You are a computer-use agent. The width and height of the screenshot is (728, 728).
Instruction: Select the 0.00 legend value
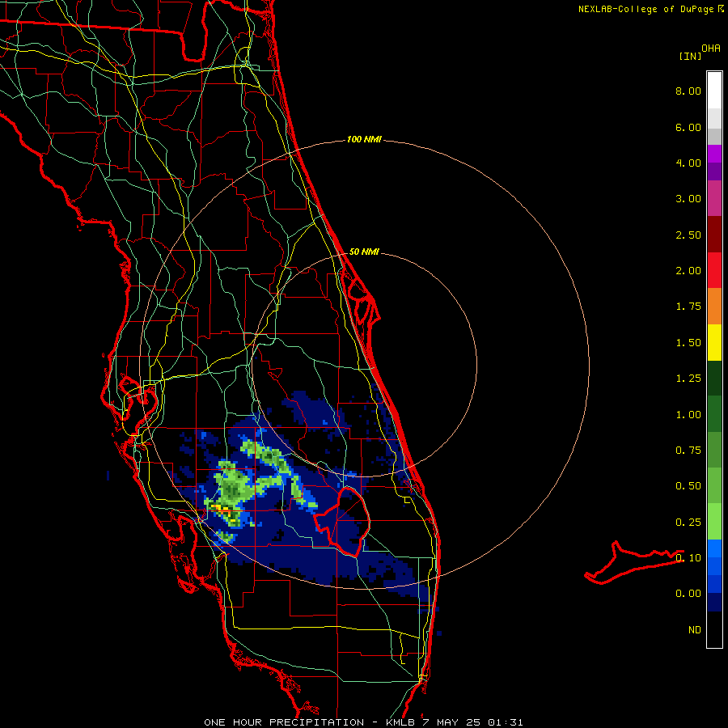pyautogui.click(x=688, y=594)
